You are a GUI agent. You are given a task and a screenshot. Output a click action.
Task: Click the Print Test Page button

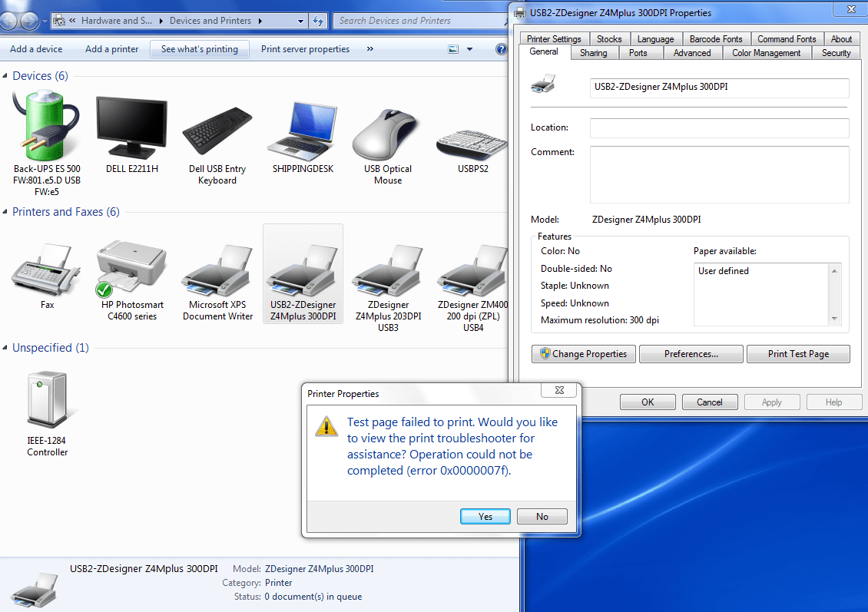(798, 354)
